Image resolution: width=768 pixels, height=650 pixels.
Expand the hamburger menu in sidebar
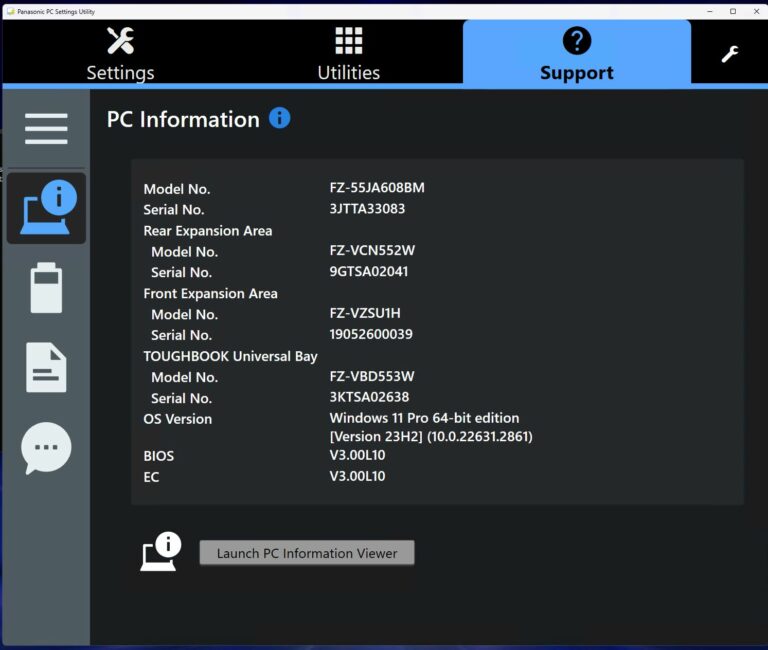pyautogui.click(x=46, y=129)
